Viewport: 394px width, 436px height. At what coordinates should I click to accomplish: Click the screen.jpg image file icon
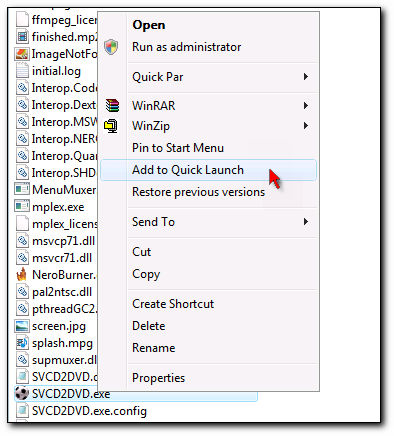coord(22,326)
